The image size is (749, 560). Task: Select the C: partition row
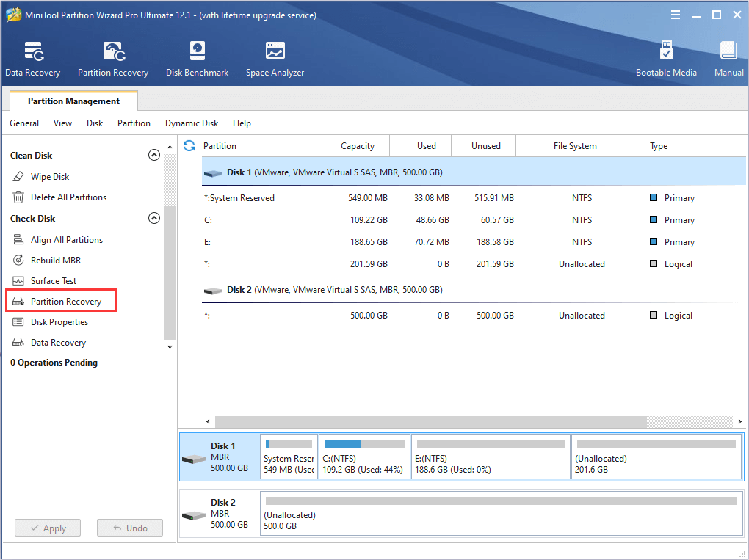pos(474,219)
